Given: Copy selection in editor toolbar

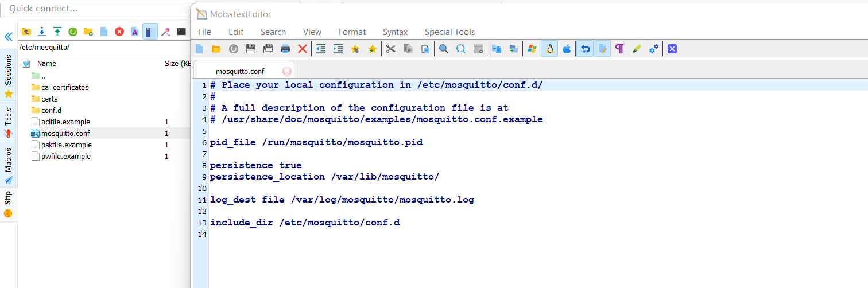Looking at the screenshot, I should click(408, 49).
